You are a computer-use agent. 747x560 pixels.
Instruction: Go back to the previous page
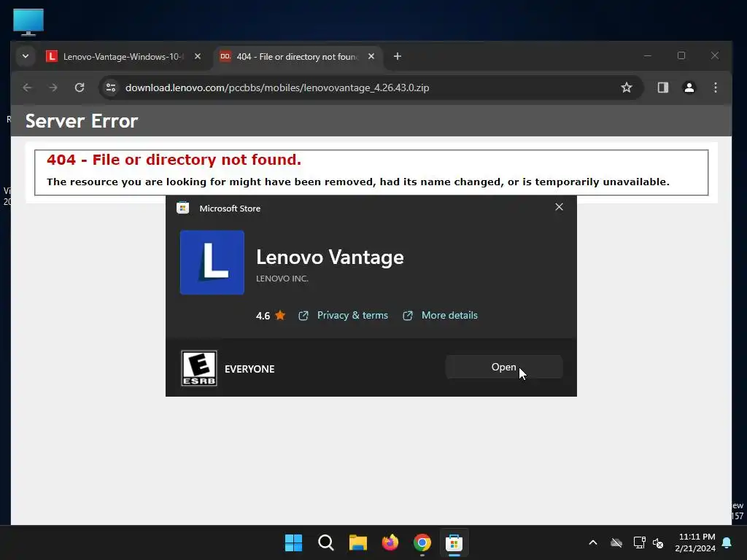[27, 87]
